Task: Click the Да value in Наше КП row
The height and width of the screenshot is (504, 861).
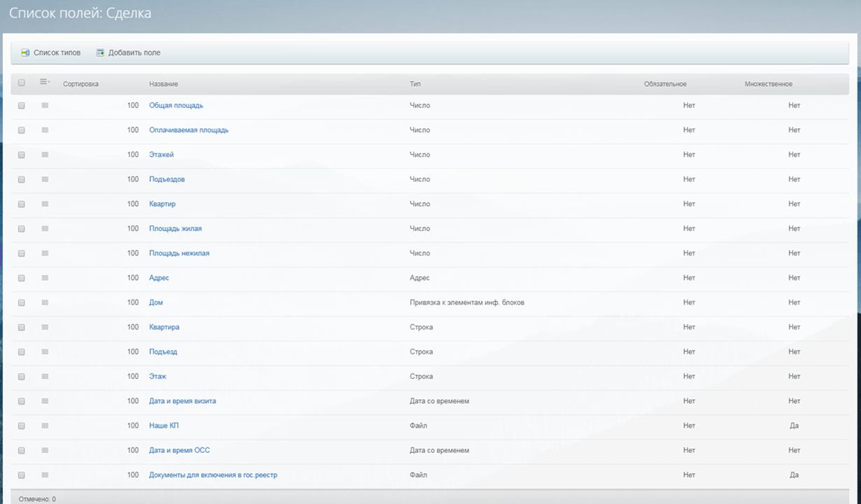Action: (x=794, y=426)
